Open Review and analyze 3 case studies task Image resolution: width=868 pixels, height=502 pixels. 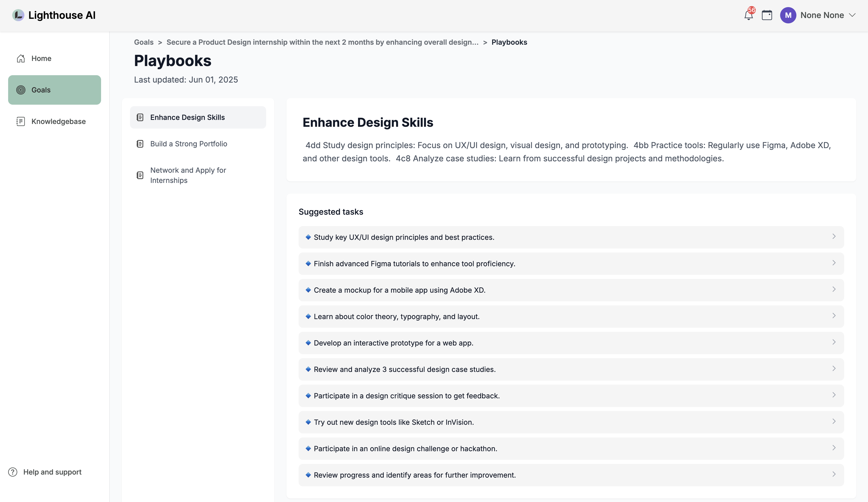click(404, 369)
